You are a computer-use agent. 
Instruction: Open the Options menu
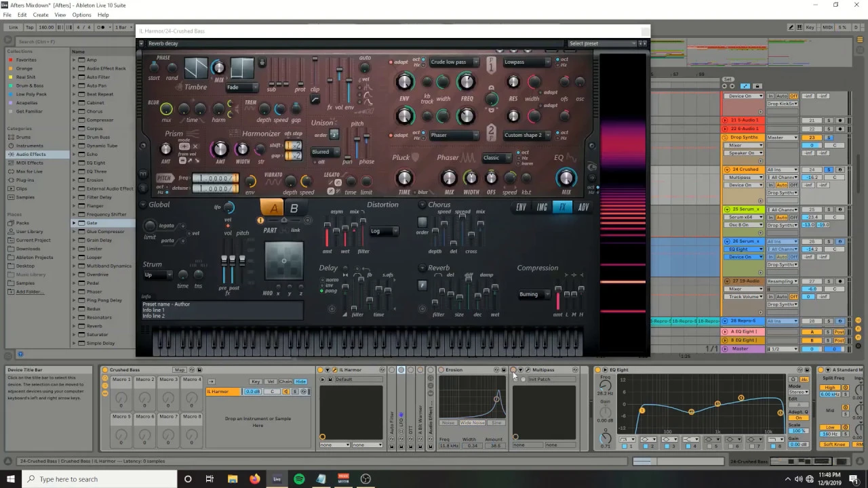[x=81, y=15]
